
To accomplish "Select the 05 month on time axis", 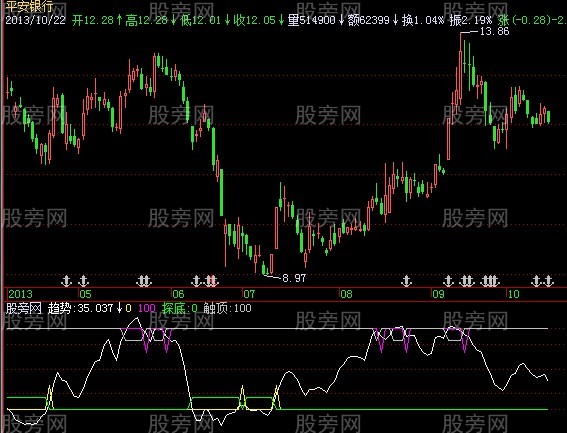I will click(x=86, y=294).
